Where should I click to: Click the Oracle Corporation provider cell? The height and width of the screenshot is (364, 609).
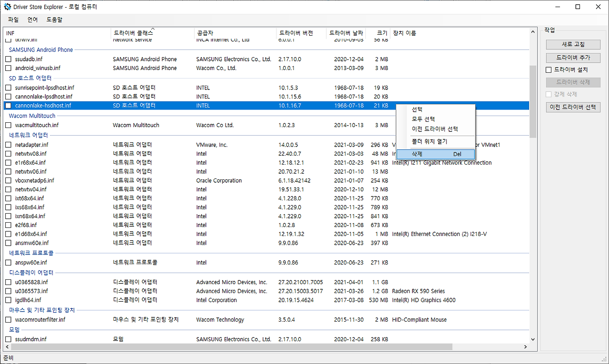pos(219,181)
